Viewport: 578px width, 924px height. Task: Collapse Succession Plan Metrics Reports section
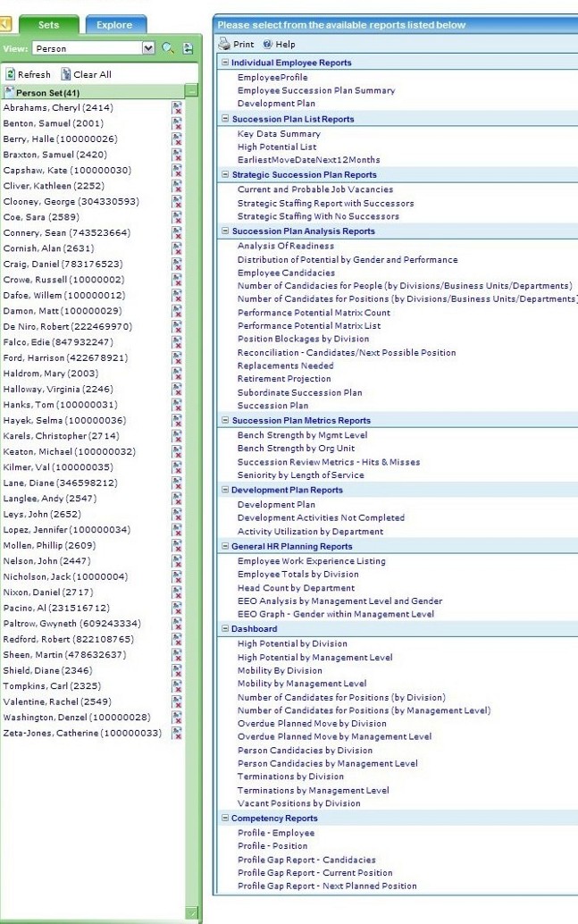(x=224, y=420)
